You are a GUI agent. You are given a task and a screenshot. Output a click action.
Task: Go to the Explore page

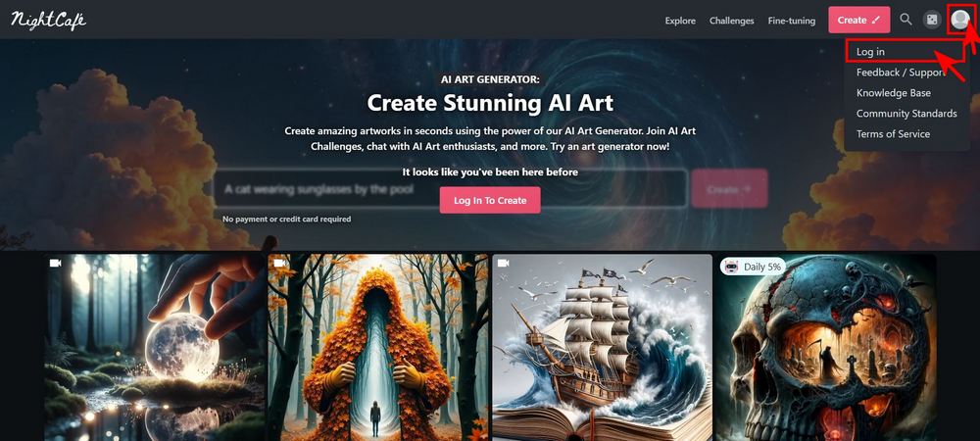coord(680,21)
